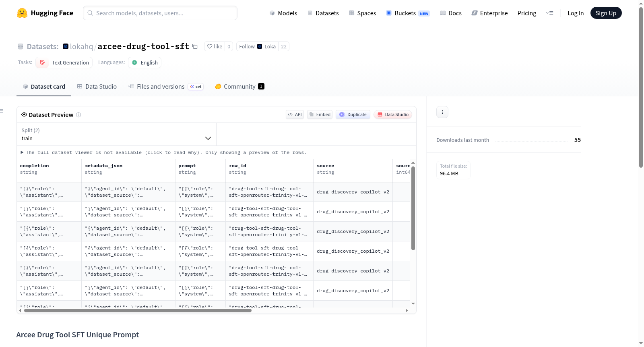Click the xet badge on Files tab

click(196, 87)
